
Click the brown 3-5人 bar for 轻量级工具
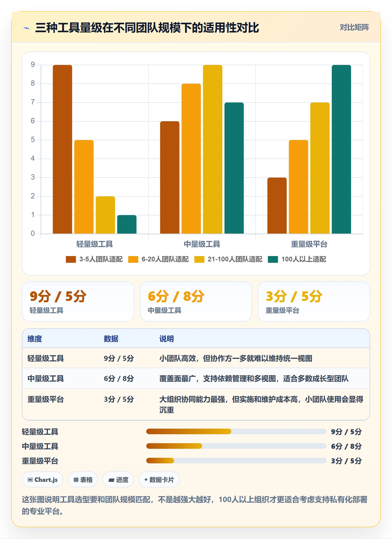click(x=62, y=149)
